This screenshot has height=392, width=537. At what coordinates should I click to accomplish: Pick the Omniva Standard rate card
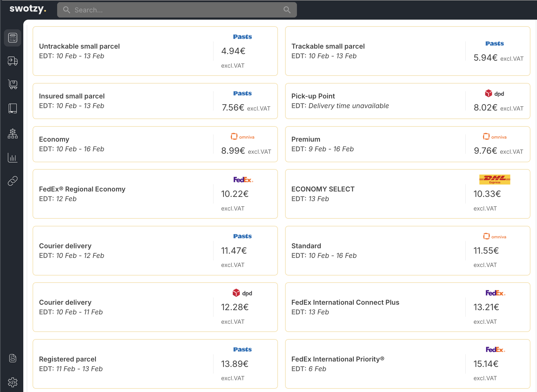click(408, 251)
